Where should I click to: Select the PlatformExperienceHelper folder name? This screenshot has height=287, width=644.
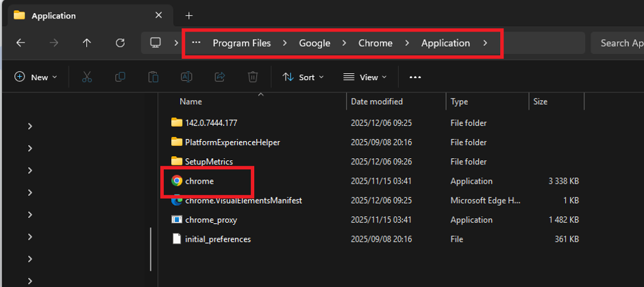tap(232, 142)
